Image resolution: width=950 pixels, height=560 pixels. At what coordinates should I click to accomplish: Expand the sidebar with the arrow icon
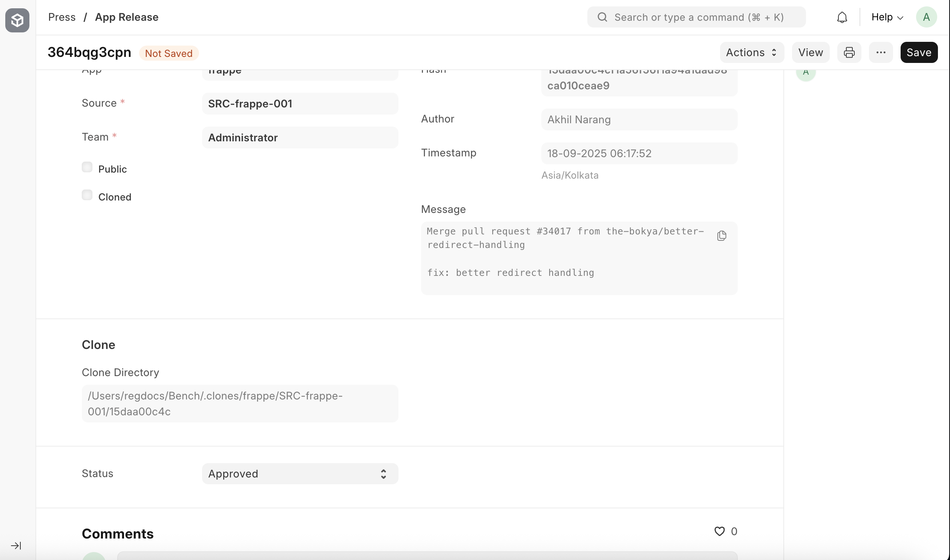(16, 546)
